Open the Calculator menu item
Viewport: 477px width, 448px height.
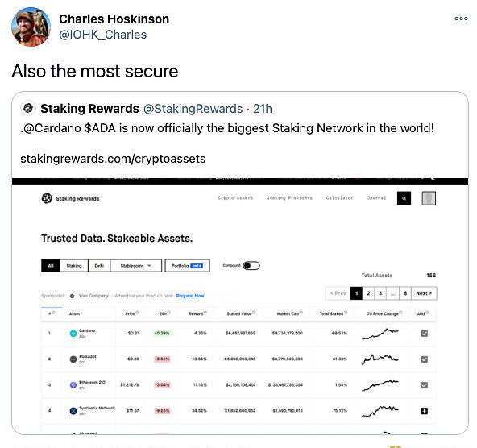point(339,197)
